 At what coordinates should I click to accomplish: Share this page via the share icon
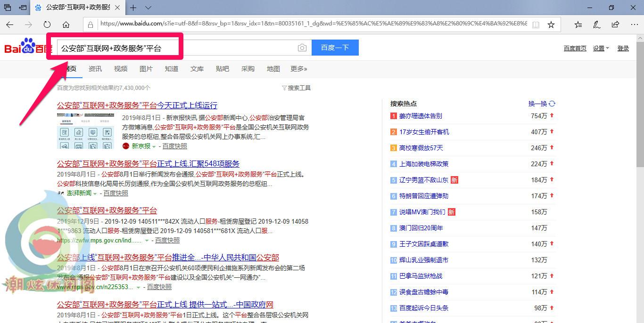[615, 24]
